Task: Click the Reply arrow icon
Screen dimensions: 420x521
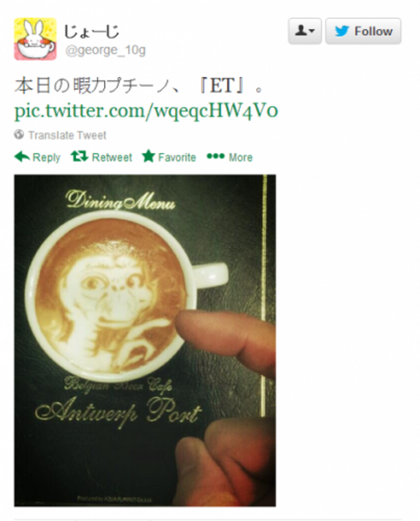Action: point(22,156)
